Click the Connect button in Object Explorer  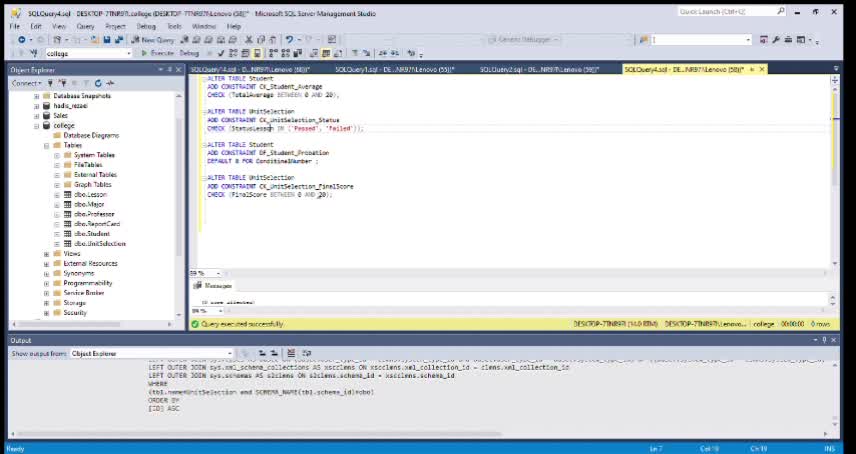(25, 84)
